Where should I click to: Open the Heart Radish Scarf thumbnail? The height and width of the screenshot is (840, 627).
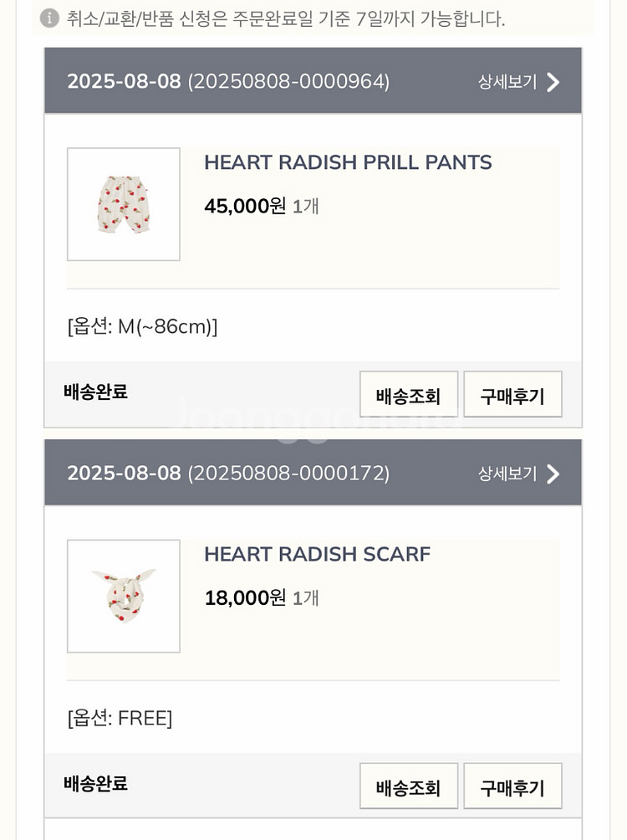click(x=124, y=596)
